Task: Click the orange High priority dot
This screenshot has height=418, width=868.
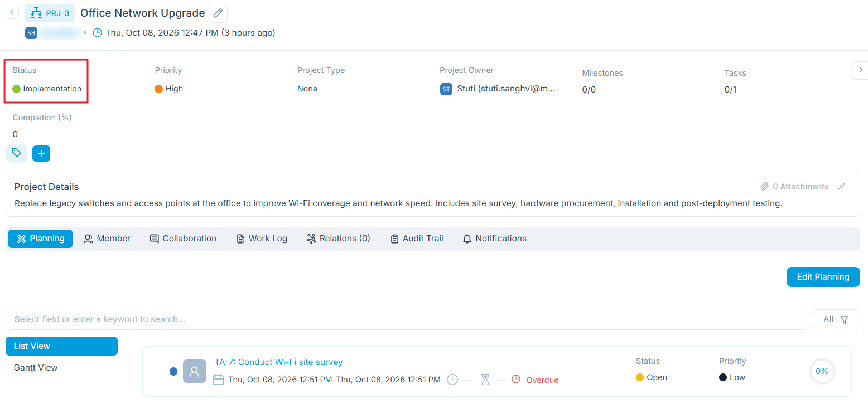Action: coord(158,89)
